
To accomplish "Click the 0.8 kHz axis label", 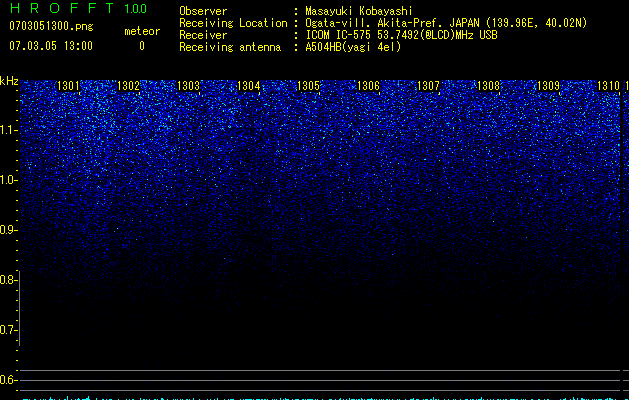I will pos(8,280).
